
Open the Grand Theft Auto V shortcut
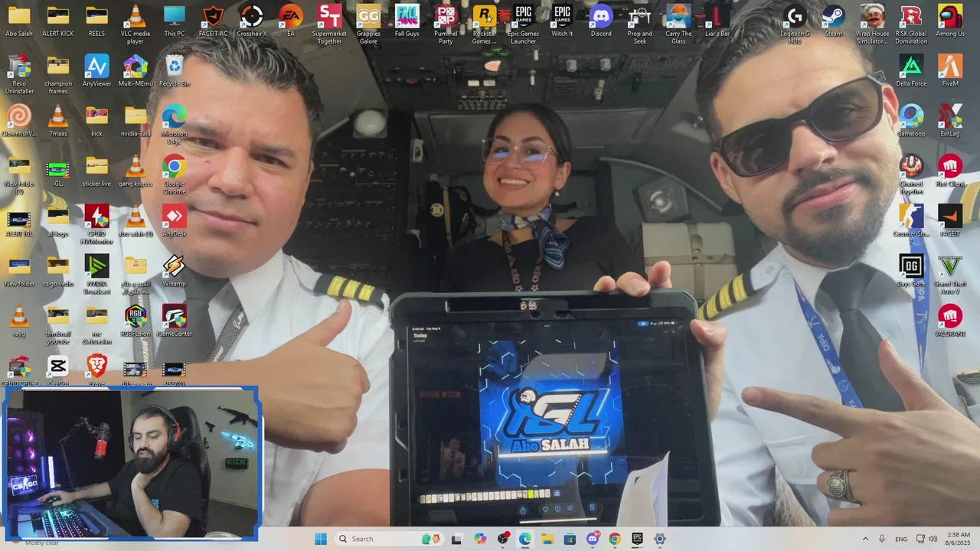pyautogui.click(x=950, y=274)
